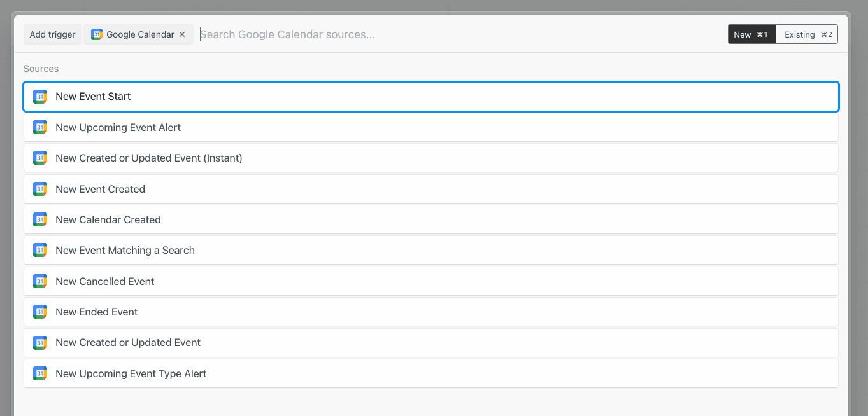Select the New Upcoming Event Alert source

[431, 127]
